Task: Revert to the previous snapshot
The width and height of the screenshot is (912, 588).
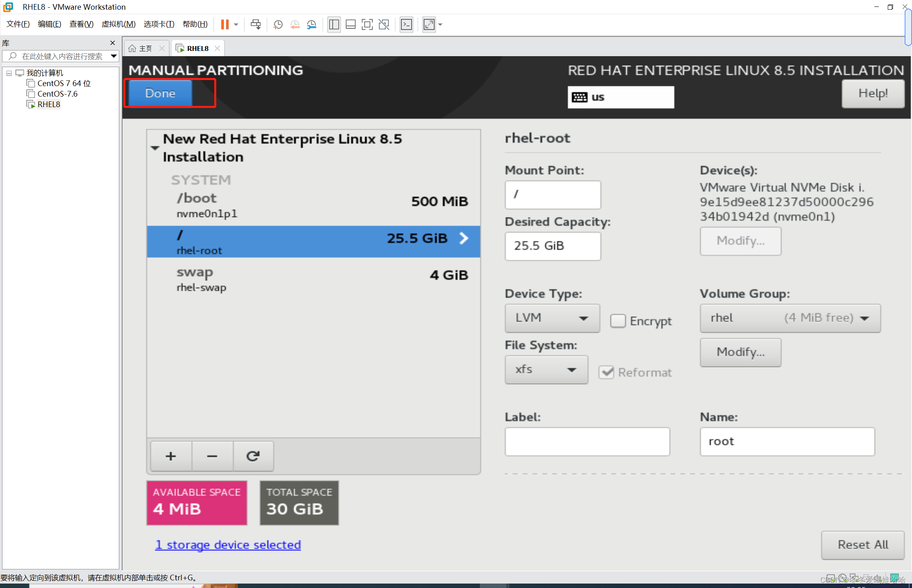Action: (x=295, y=25)
